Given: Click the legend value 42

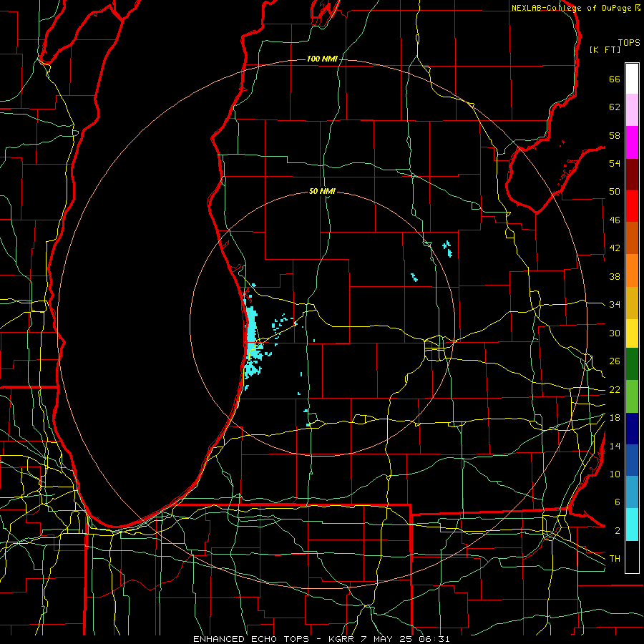Looking at the screenshot, I should [615, 248].
